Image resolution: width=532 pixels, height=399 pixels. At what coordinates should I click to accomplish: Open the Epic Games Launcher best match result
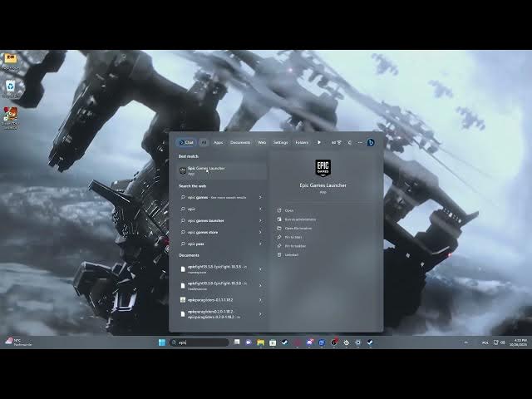point(222,170)
